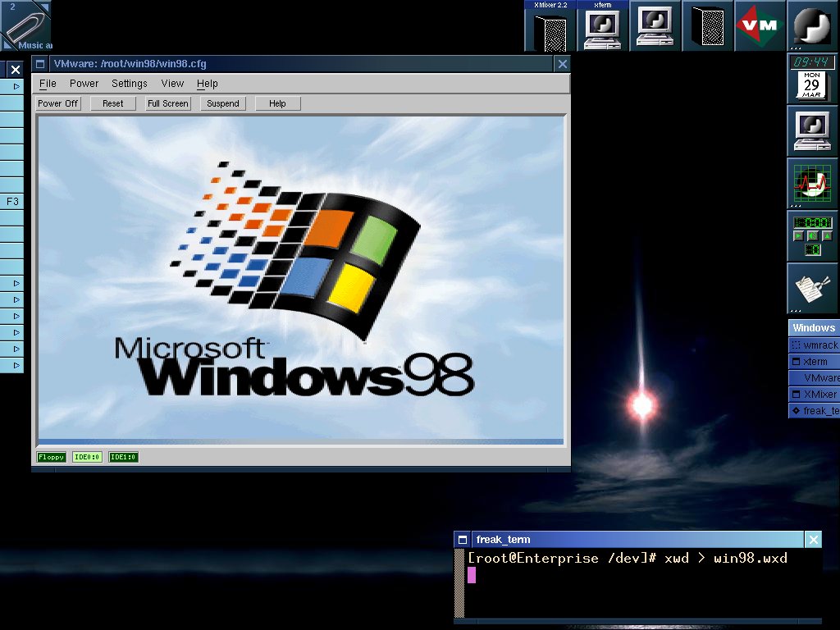Launch the red-green VM VMware dock icon

pyautogui.click(x=760, y=25)
